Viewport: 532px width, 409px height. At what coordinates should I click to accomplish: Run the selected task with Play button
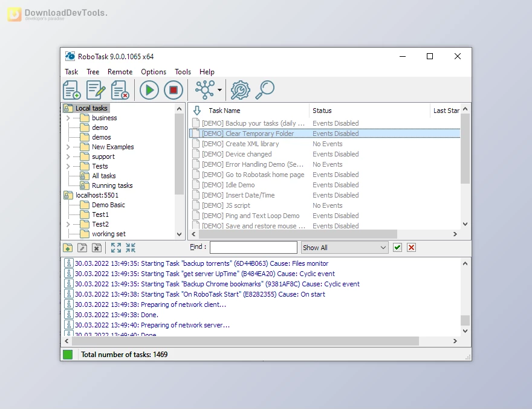tap(149, 90)
